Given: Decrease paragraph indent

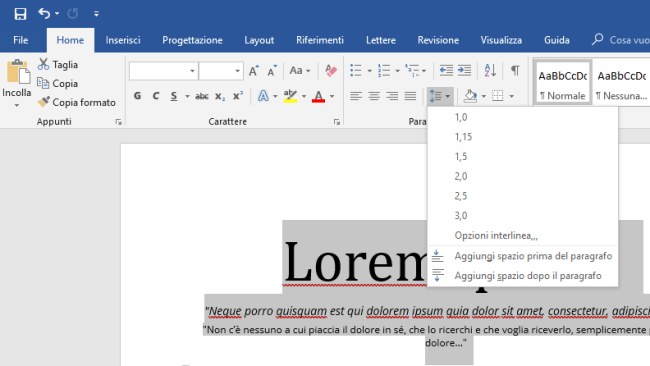Looking at the screenshot, I should pos(446,71).
